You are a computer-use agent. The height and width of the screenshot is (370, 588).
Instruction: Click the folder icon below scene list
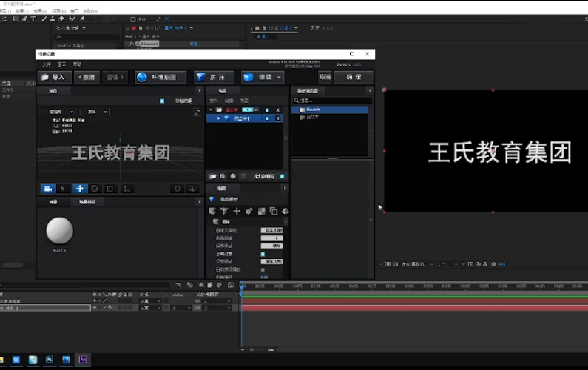pyautogui.click(x=213, y=176)
